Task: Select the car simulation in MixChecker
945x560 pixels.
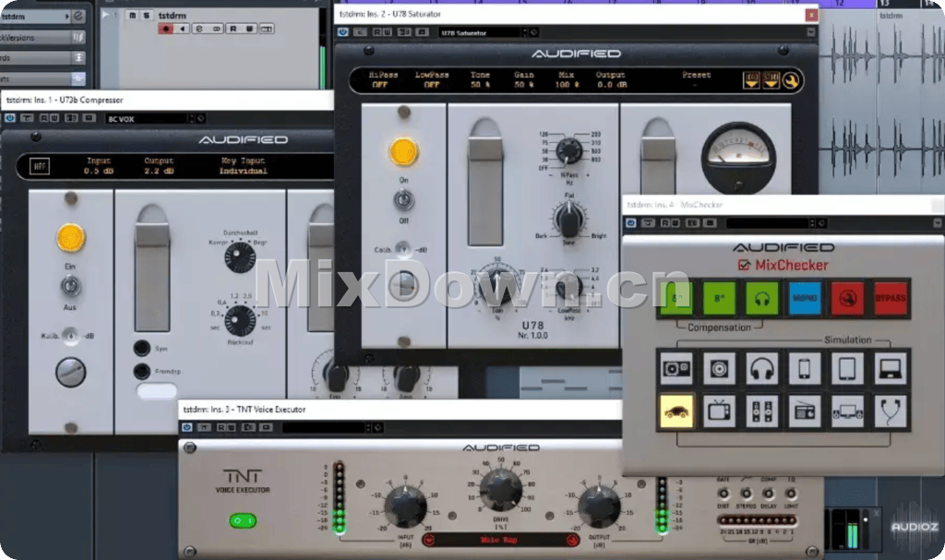Action: 677,411
